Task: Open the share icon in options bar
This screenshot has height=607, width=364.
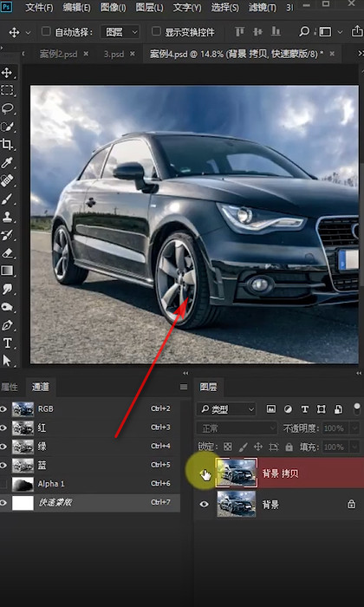Action: (x=357, y=32)
